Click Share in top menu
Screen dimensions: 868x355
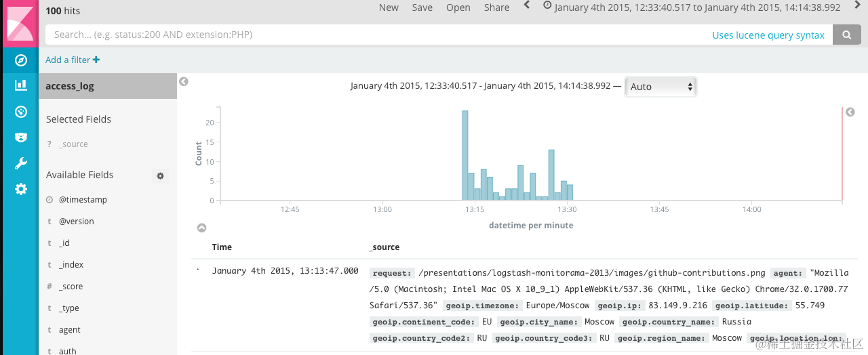(497, 7)
